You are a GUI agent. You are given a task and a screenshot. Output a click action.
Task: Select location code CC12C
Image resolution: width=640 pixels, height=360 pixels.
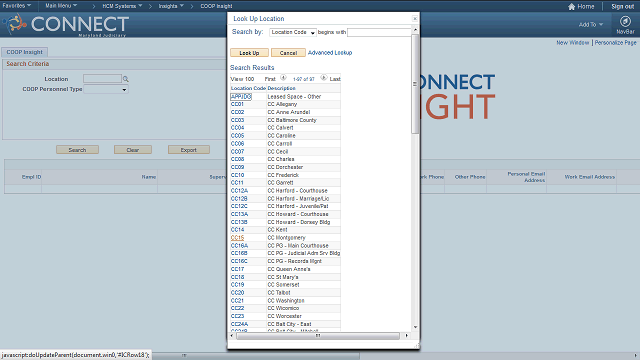[x=239, y=207]
